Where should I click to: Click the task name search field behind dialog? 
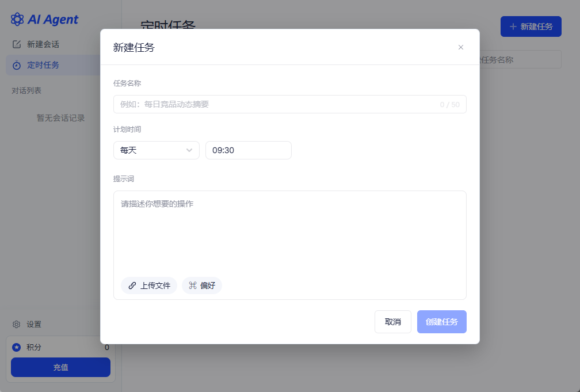pos(520,60)
